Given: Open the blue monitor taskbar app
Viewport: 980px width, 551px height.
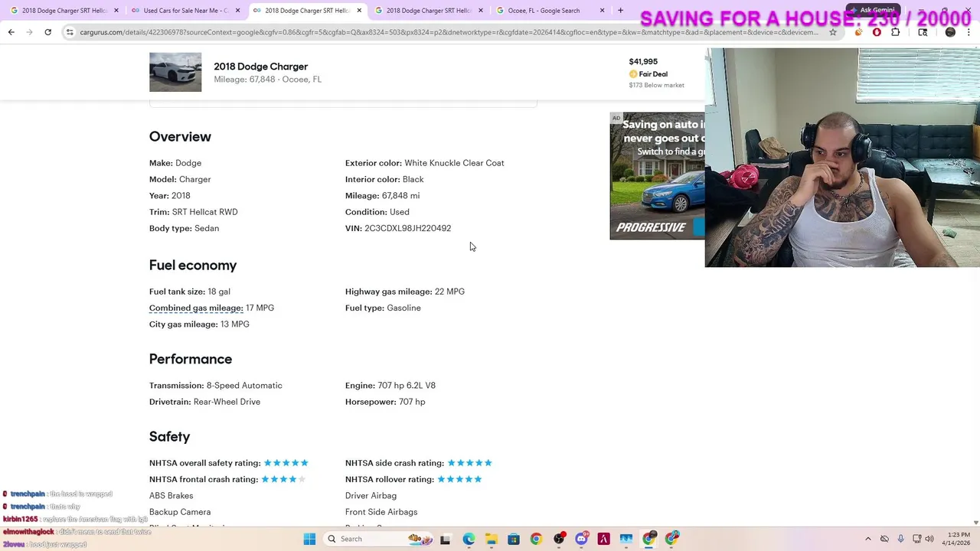Looking at the screenshot, I should click(626, 539).
